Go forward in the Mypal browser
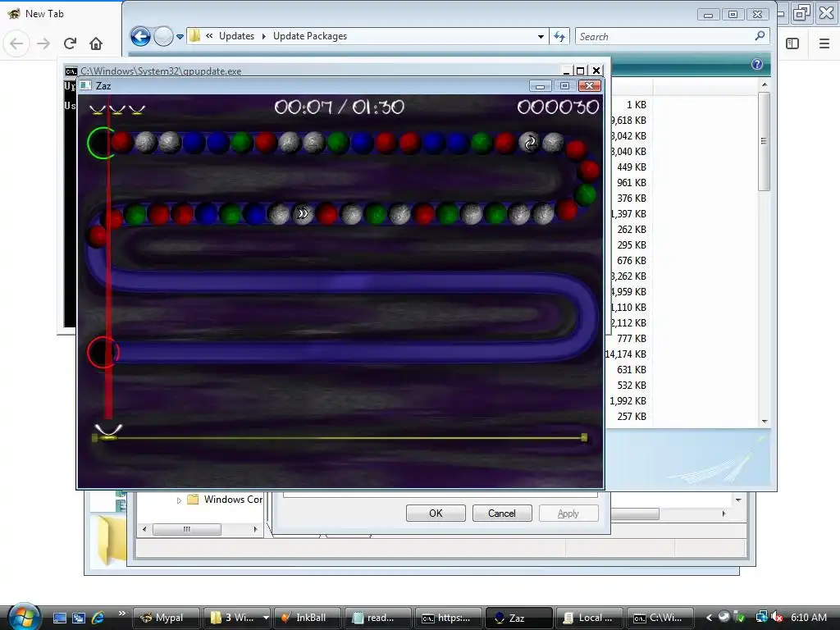Screen dimensions: 840x630 pyautogui.click(x=43, y=43)
